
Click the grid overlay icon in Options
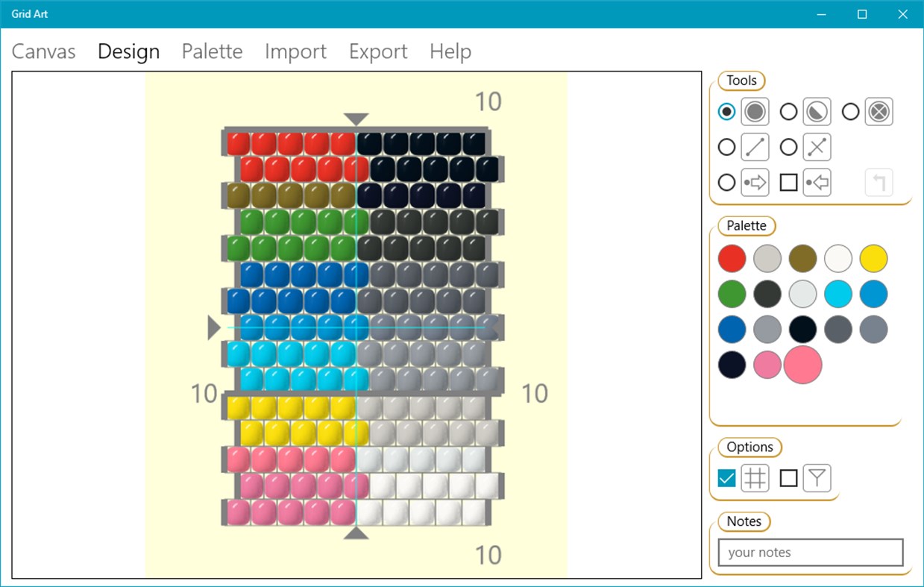coord(755,477)
